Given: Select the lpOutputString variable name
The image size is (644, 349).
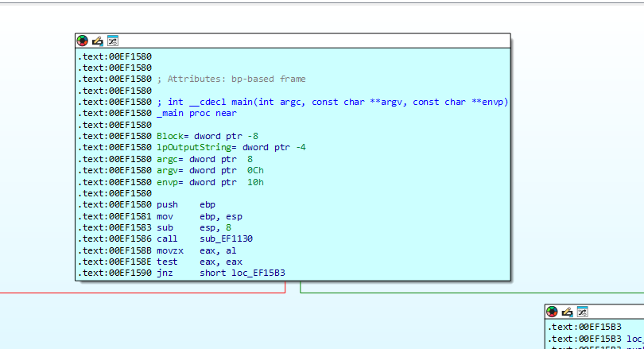Looking at the screenshot, I should click(x=194, y=147).
